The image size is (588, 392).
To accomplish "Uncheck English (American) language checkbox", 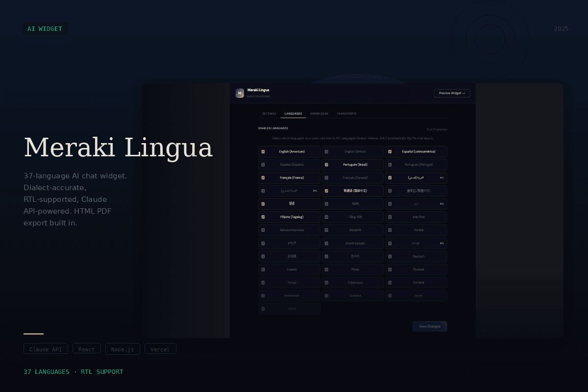I will [x=263, y=152].
